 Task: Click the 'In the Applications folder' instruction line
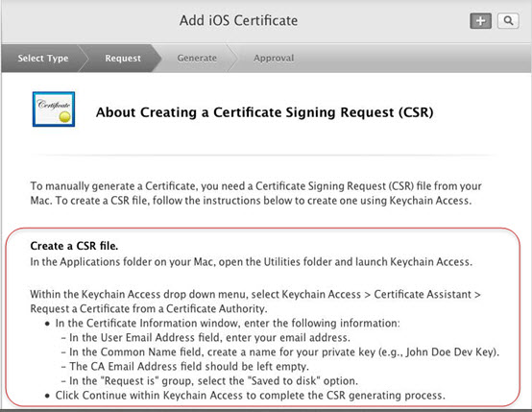(251, 262)
